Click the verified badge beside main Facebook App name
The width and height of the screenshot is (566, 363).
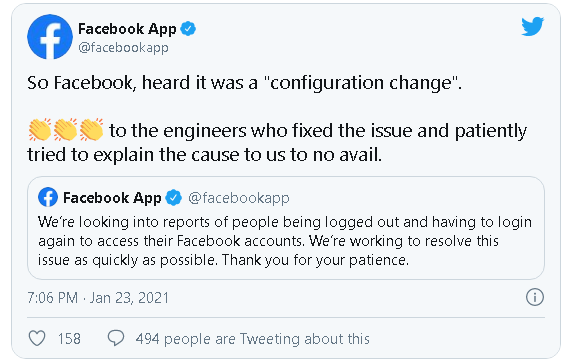[x=188, y=29]
